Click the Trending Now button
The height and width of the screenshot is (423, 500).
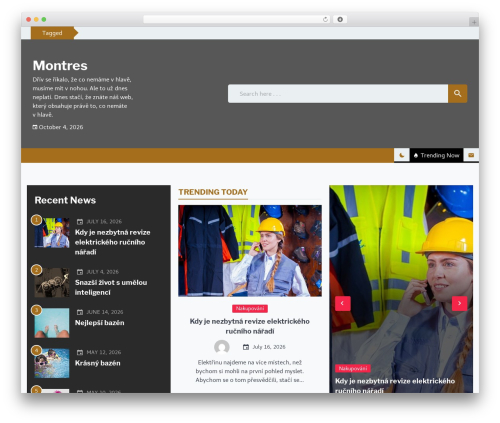click(436, 155)
